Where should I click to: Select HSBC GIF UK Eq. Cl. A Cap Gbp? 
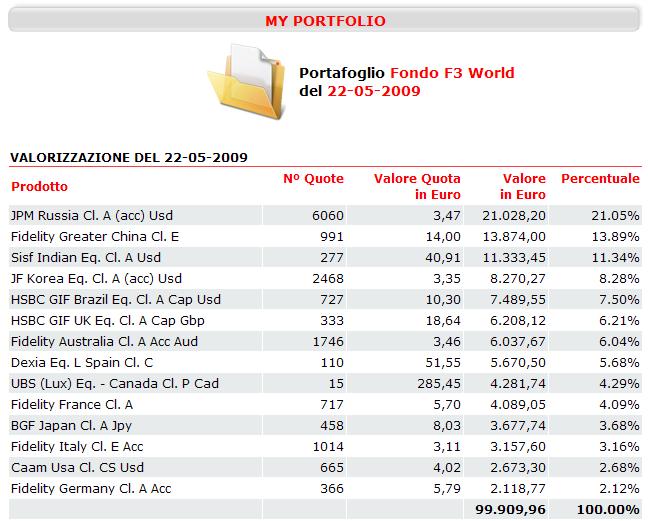click(x=108, y=321)
